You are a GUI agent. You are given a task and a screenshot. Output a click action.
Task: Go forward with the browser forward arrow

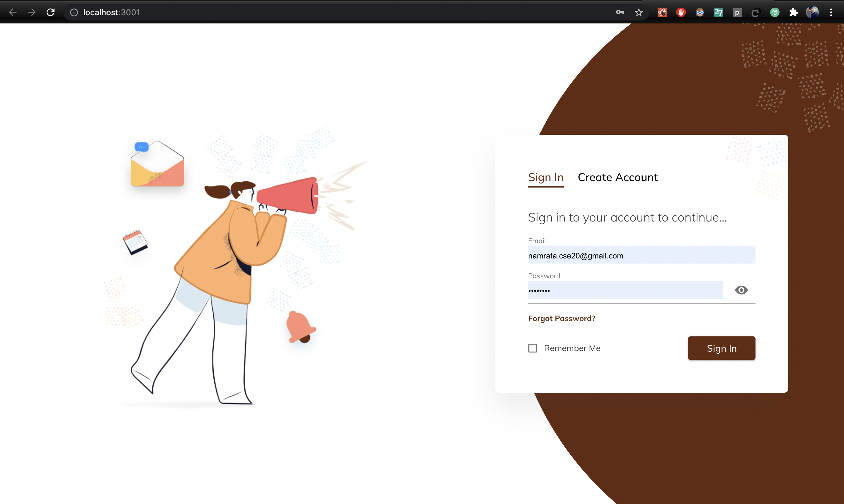click(x=32, y=13)
